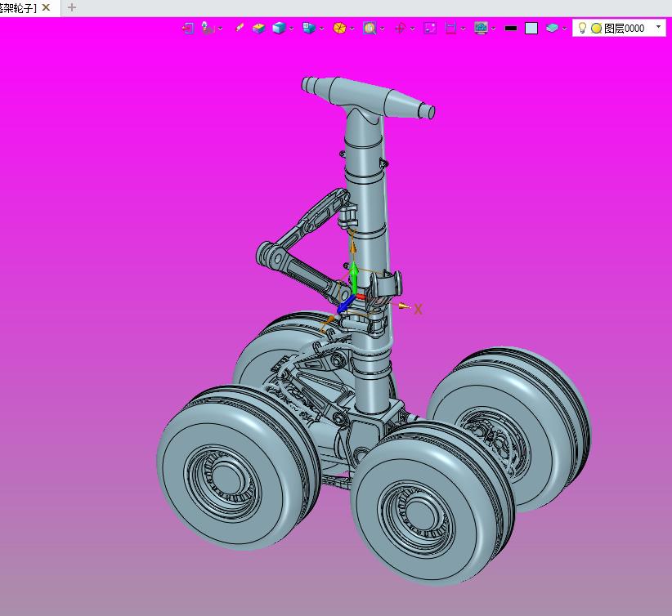The width and height of the screenshot is (672, 616).
Task: Open the orange sphere icon dropdown arrow
Action: coord(352,29)
